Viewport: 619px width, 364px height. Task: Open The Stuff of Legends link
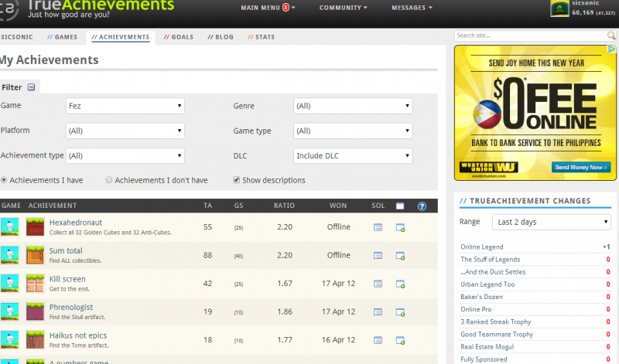click(490, 260)
